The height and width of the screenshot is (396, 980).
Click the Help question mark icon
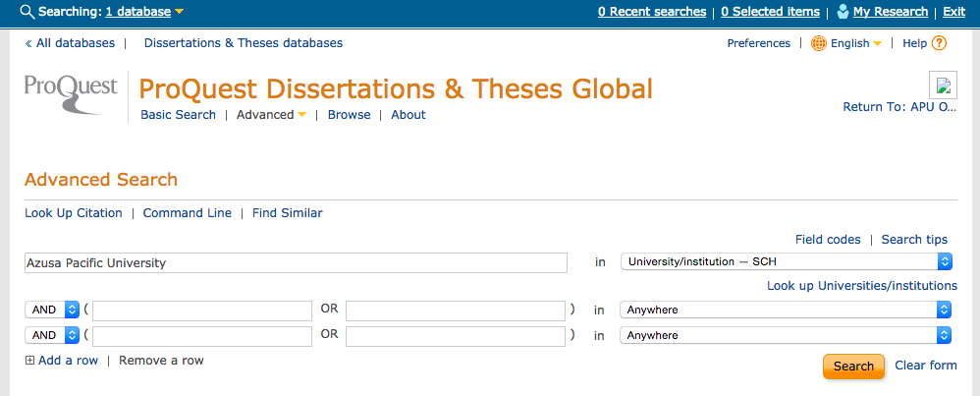[x=939, y=43]
